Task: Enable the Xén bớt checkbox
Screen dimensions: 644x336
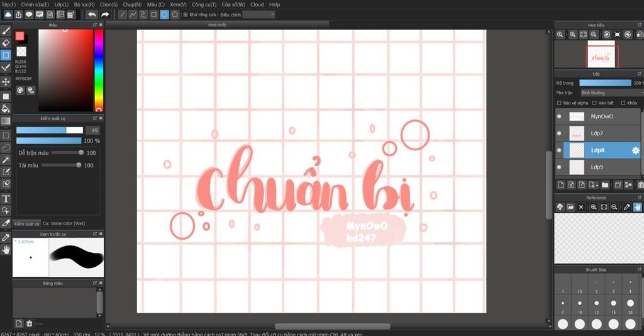Action: point(594,103)
